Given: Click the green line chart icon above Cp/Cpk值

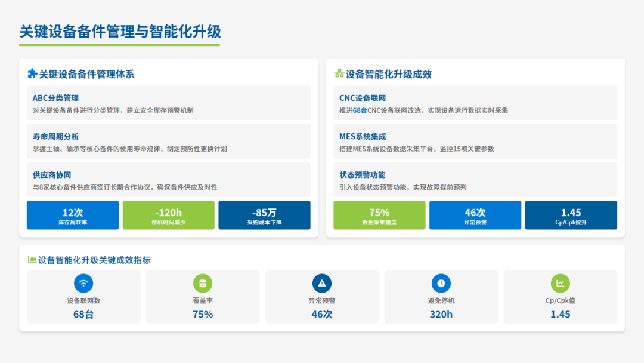Looking at the screenshot, I should pos(561,283).
